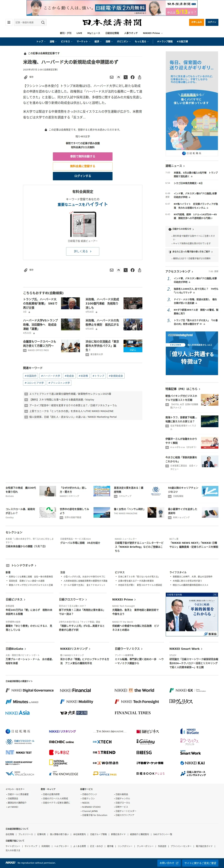
Task: Click the pink 春割で無料体験する button
Action: pyautogui.click(x=82, y=156)
